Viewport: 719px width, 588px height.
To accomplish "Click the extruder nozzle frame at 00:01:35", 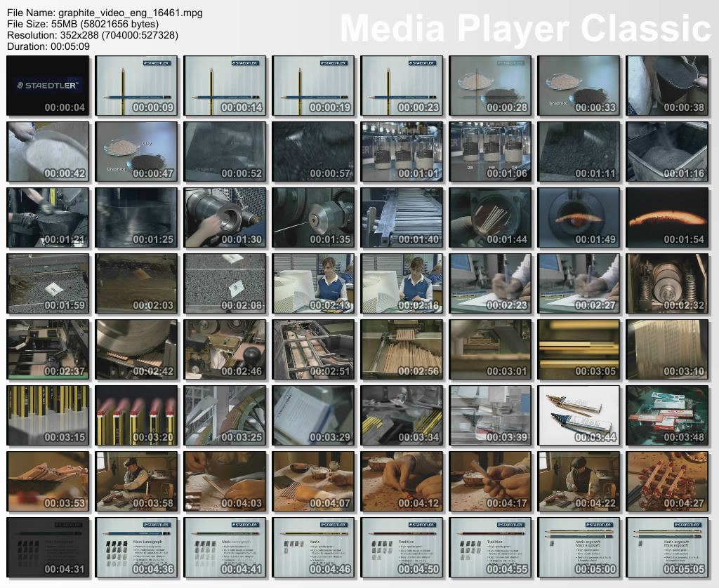I will click(x=313, y=217).
